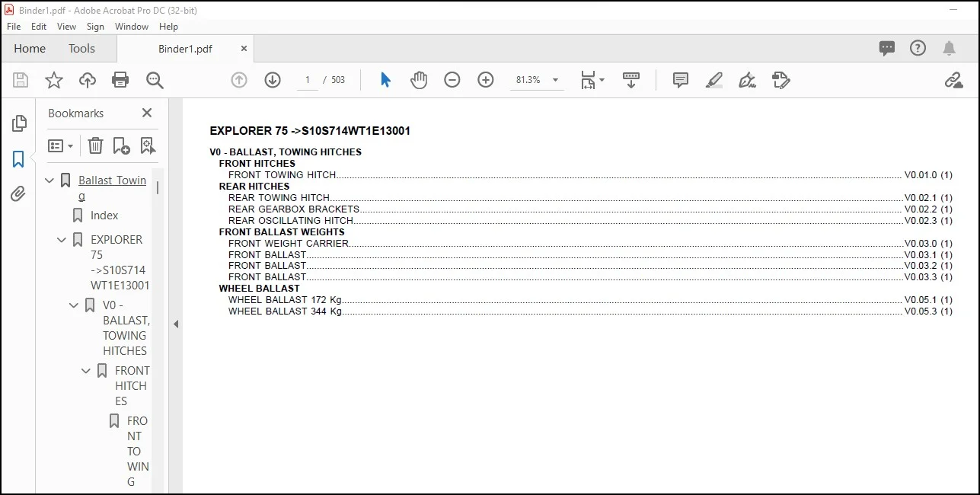
Task: Select the Index bookmark
Action: [104, 216]
